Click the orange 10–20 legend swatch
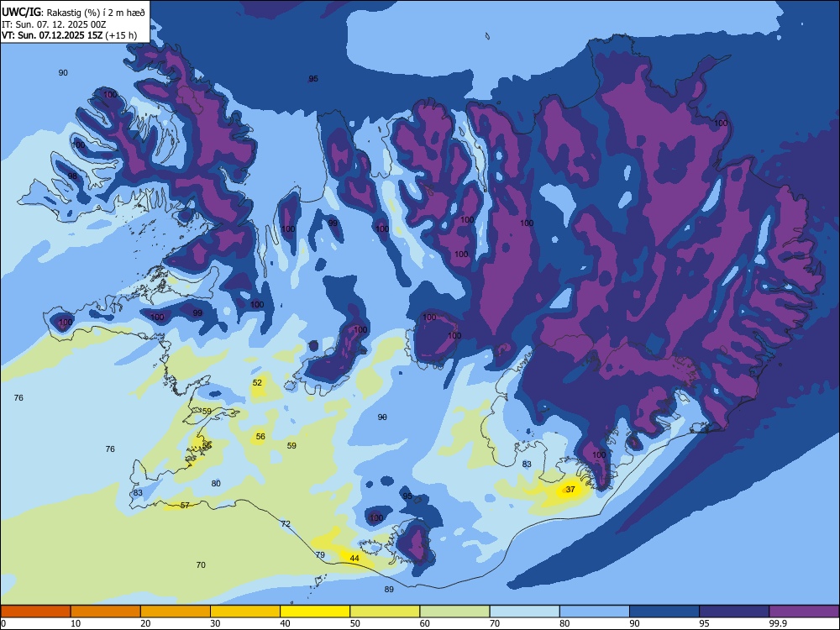Screen dimensions: 840x630 pos(106,612)
